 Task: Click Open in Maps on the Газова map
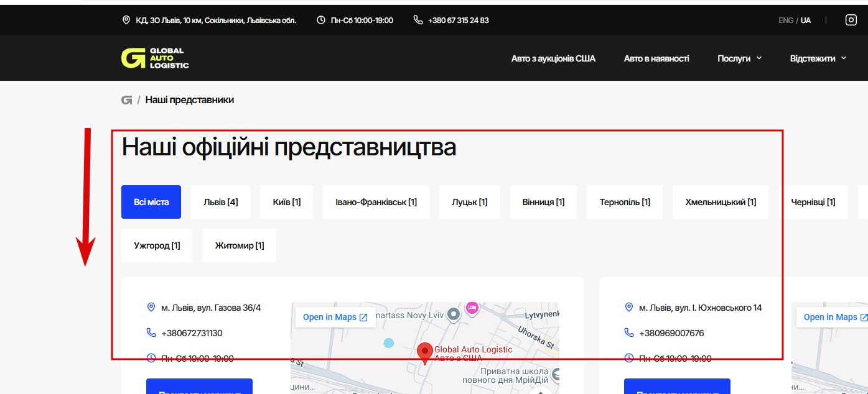click(335, 317)
